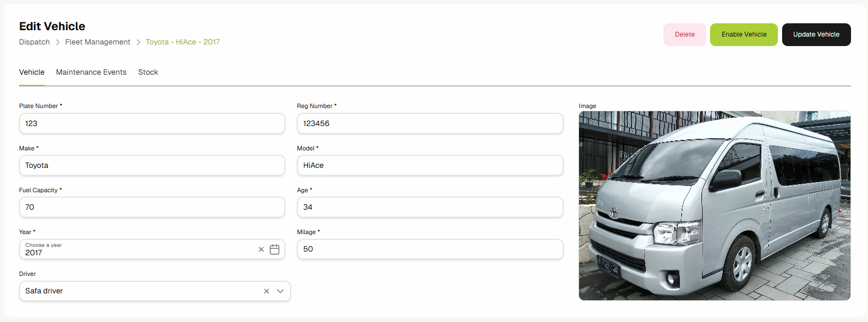Select the Vehicle tab
The height and width of the screenshot is (322, 868).
click(x=32, y=72)
